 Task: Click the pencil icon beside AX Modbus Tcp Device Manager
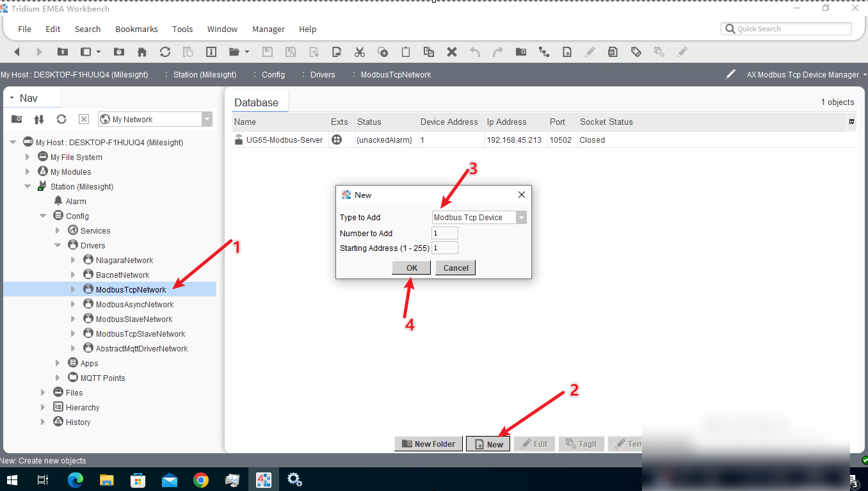coord(730,74)
